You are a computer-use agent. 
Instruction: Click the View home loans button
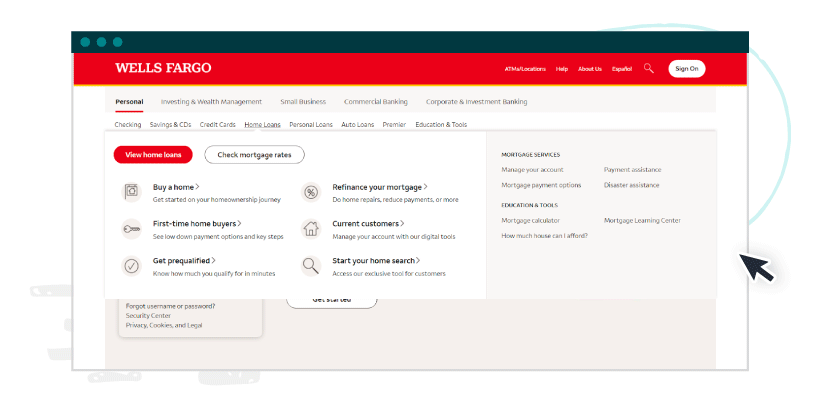[x=153, y=155]
